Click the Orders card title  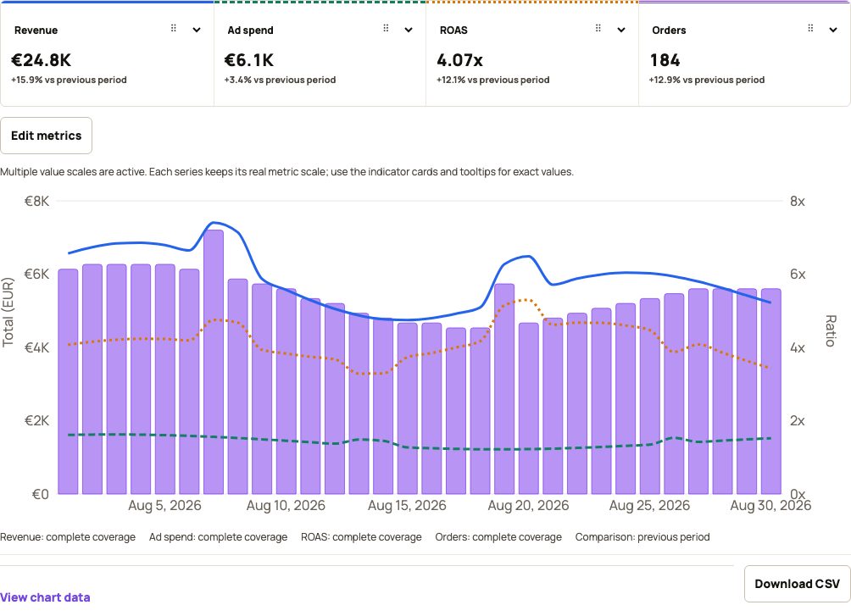(669, 31)
